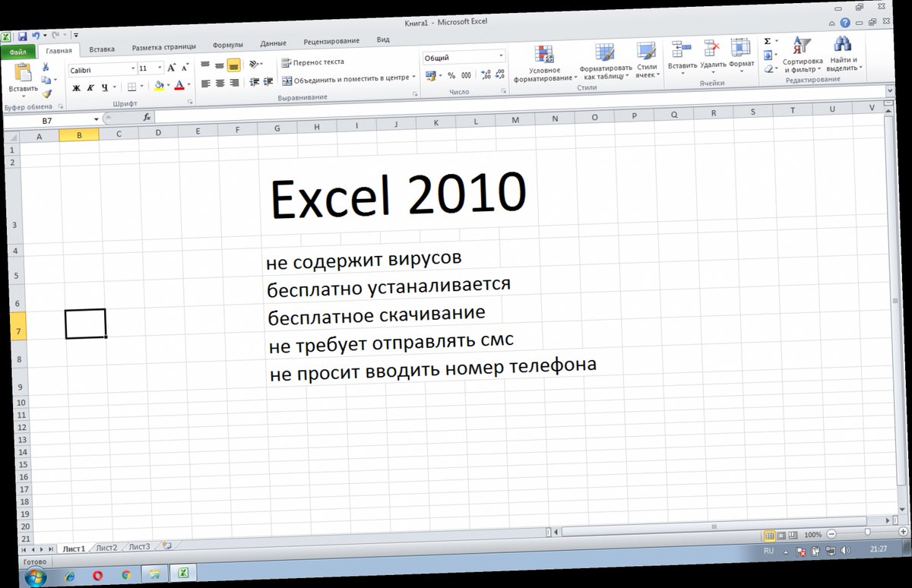Click the AutoSum sigma icon
Viewport: 912px width, 588px height.
[x=767, y=41]
